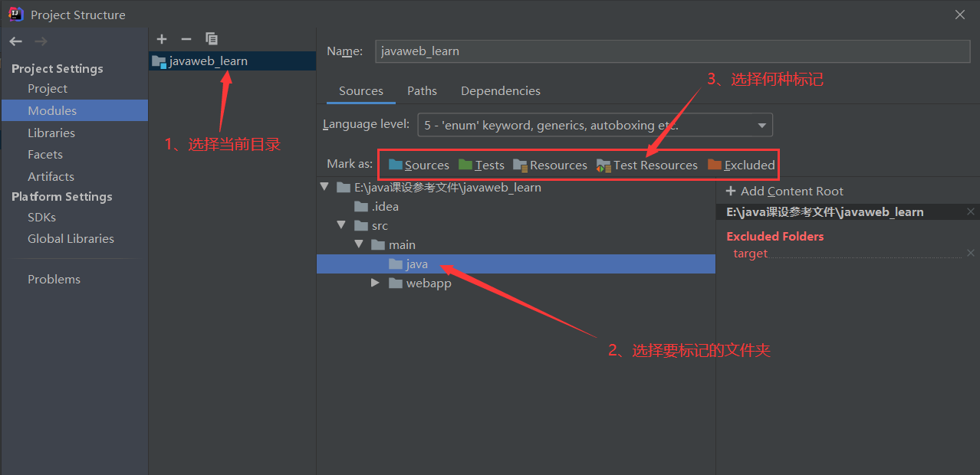Remove the target excluded folder entry
Image resolution: width=980 pixels, height=475 pixels.
(971, 253)
